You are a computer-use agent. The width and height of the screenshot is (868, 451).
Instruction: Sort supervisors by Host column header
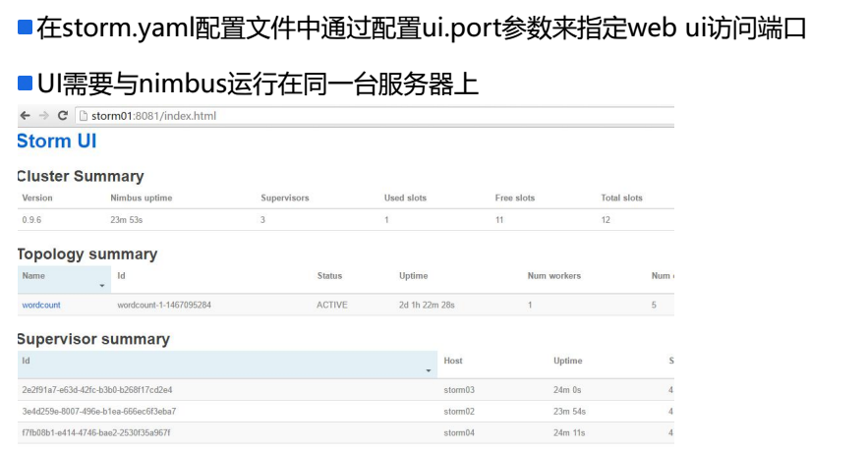tap(453, 361)
